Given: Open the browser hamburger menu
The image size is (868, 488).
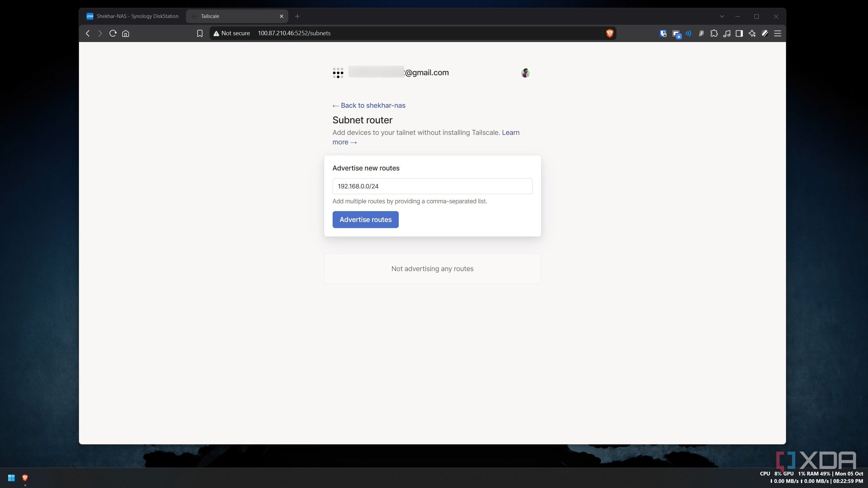Looking at the screenshot, I should point(777,33).
